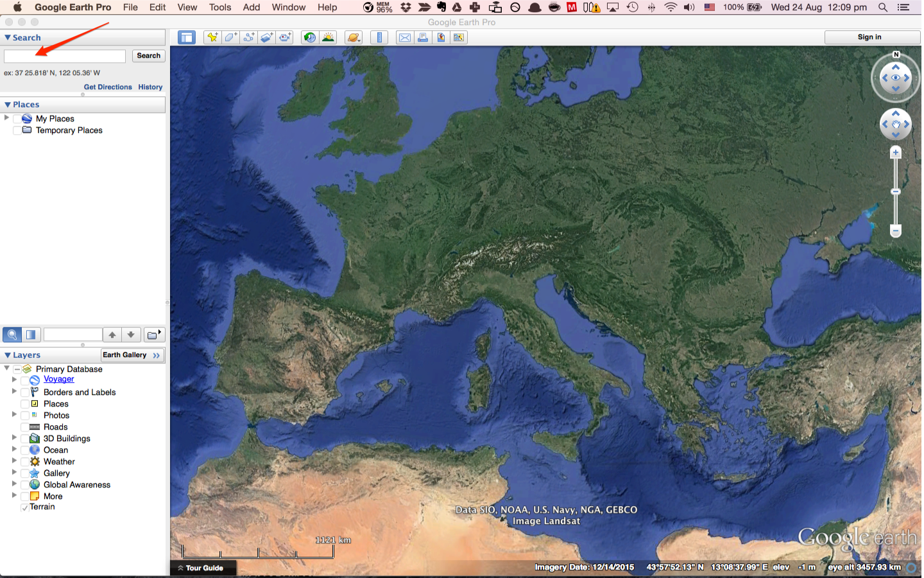This screenshot has width=924, height=578.
Task: Move selected item down arrow
Action: coord(131,335)
